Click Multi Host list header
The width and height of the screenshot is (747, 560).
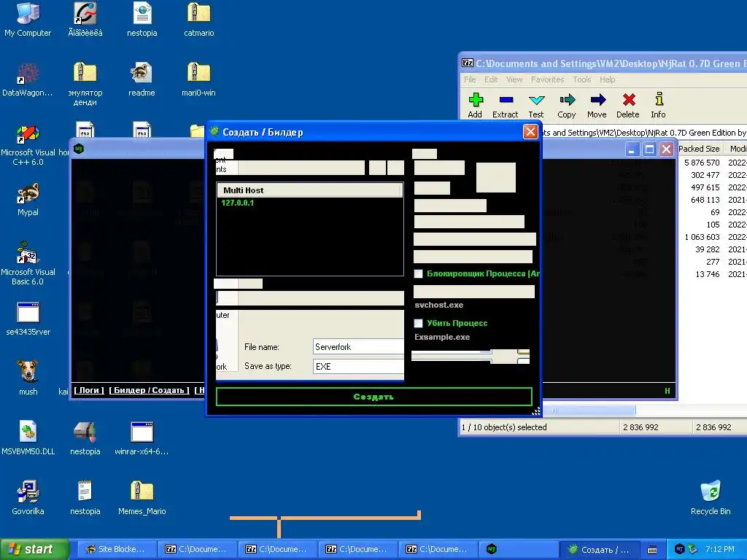coord(309,190)
